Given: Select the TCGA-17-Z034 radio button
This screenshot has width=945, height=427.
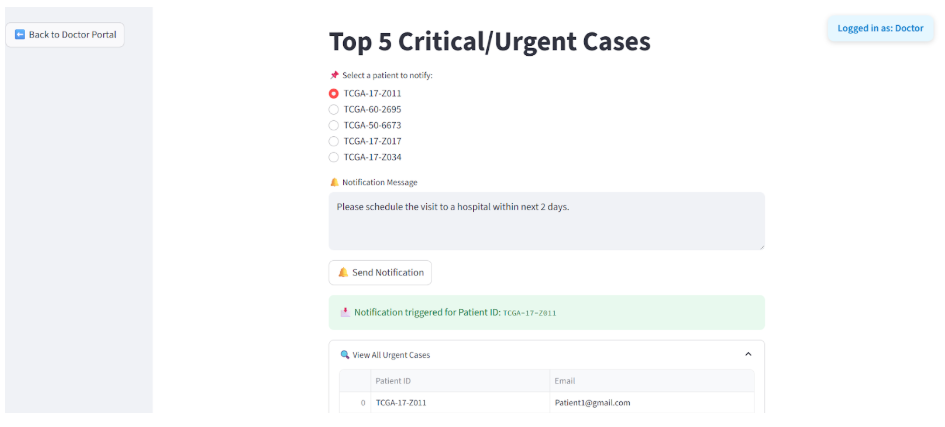Looking at the screenshot, I should pyautogui.click(x=334, y=157).
